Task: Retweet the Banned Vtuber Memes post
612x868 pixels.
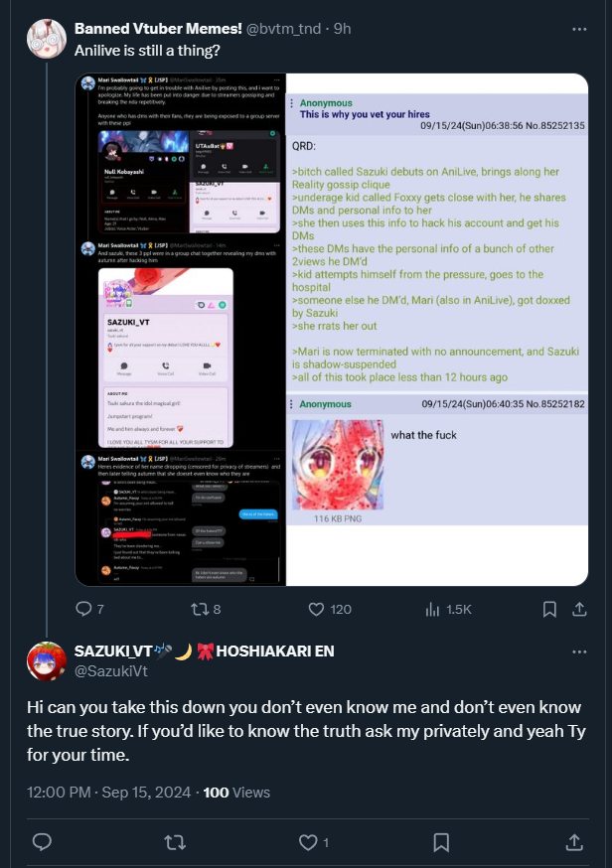Action: (x=206, y=609)
